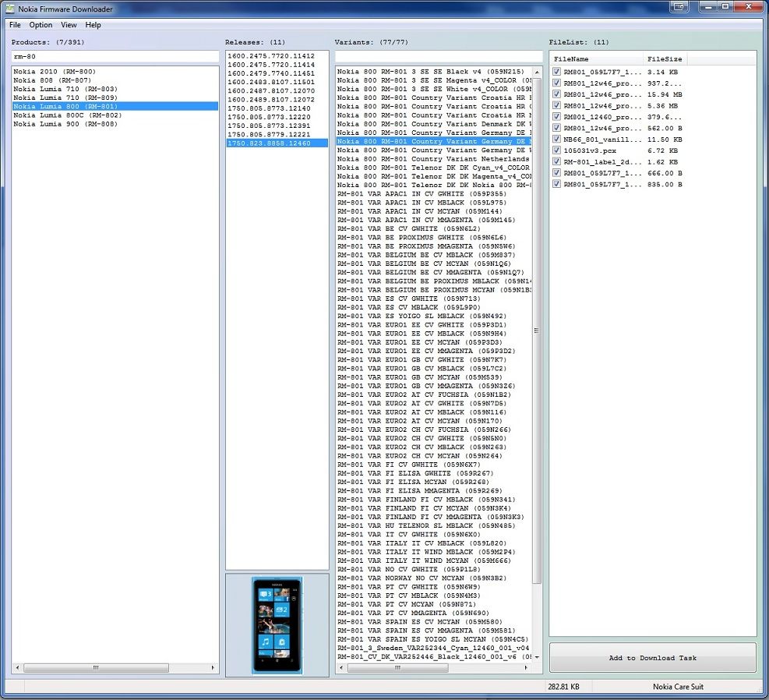
Task: Click the Variants vertical scrollbar thumb
Action: [x=537, y=331]
